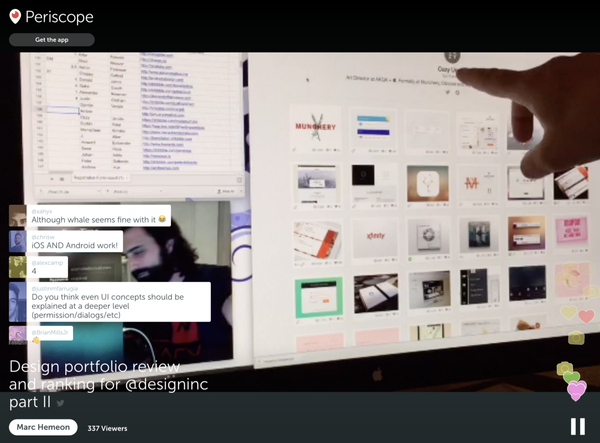The width and height of the screenshot is (600, 443).
Task: Click the Twitter bird icon after the title
Action: point(60,403)
